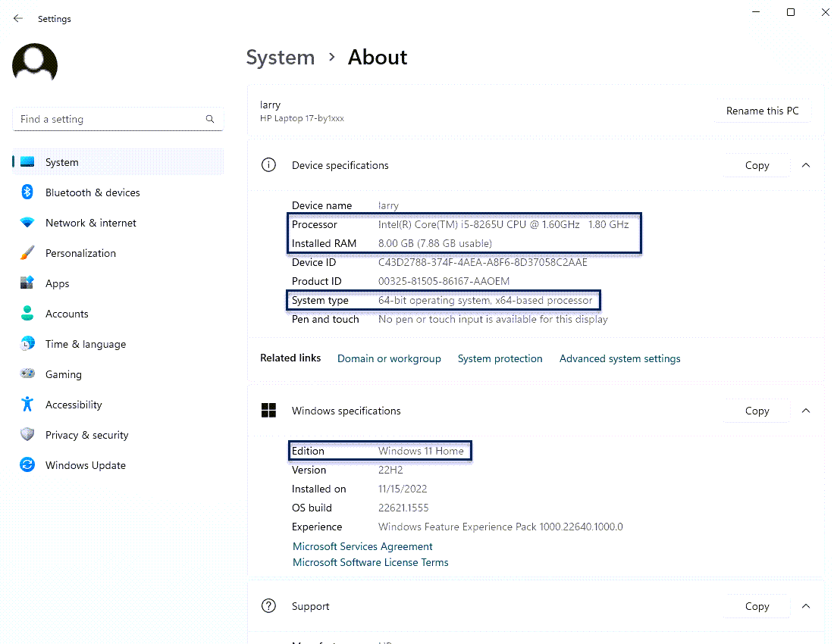Open Network & internet wifi icon

coord(27,223)
